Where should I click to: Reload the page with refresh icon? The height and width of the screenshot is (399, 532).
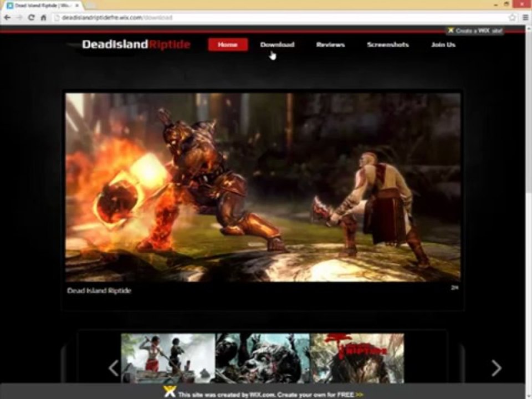click(31, 17)
